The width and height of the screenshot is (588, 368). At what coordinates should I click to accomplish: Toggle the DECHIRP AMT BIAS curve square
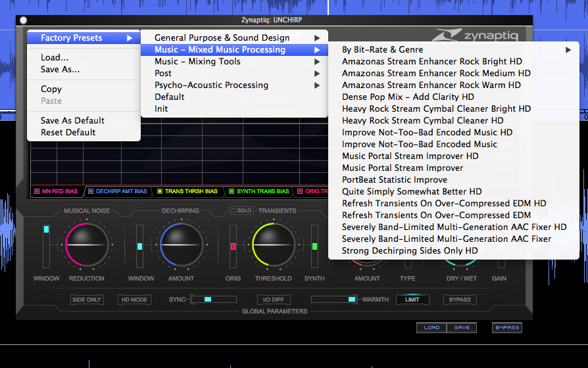click(90, 191)
